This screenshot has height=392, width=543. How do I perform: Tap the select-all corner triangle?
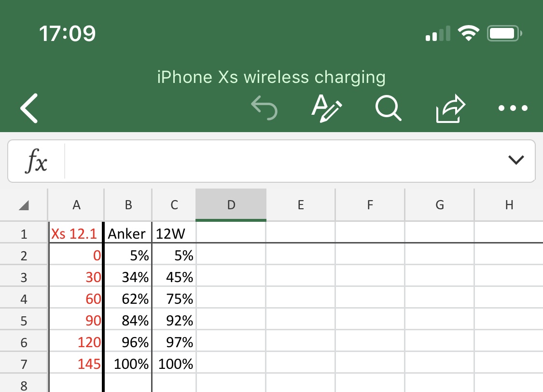[x=24, y=206]
